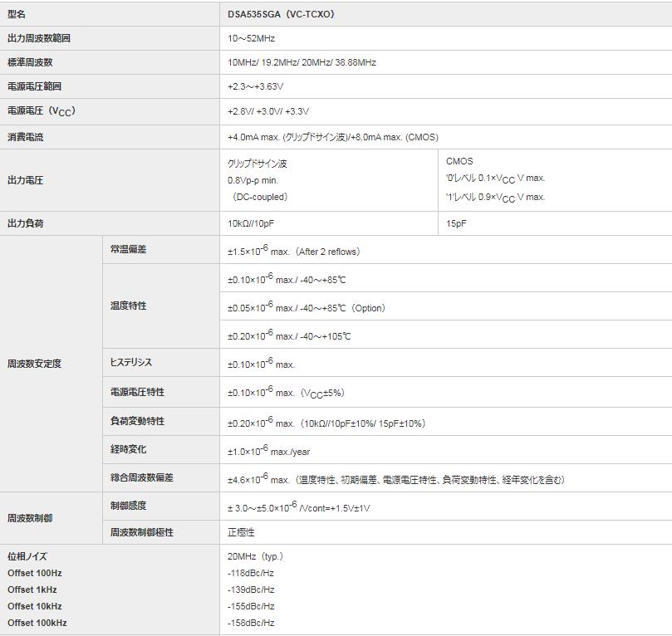Select the '-155dBc/Hz' value
The image size is (672, 636).
[x=251, y=606]
